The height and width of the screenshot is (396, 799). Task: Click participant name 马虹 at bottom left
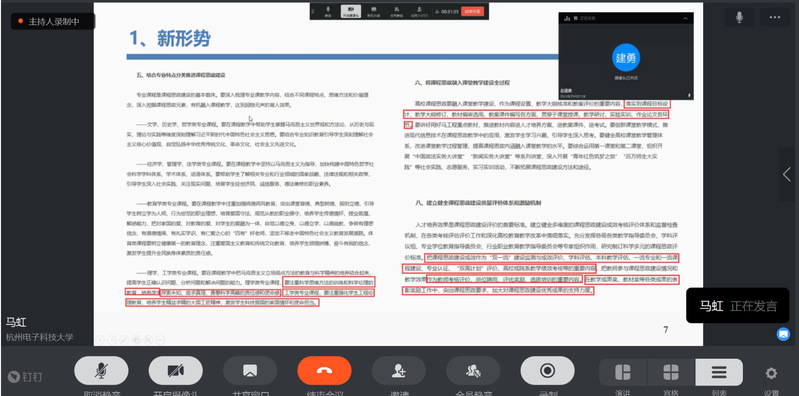coord(16,322)
